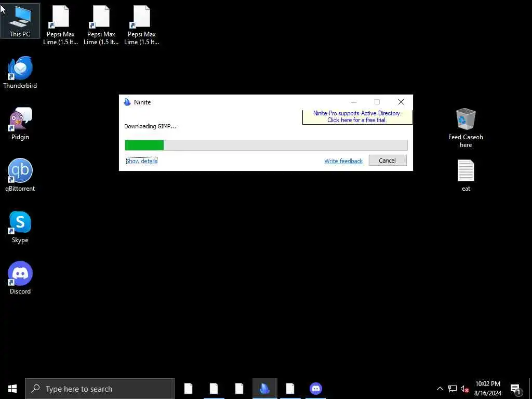
Task: Select the This PC desktop icon
Action: [x=20, y=21]
